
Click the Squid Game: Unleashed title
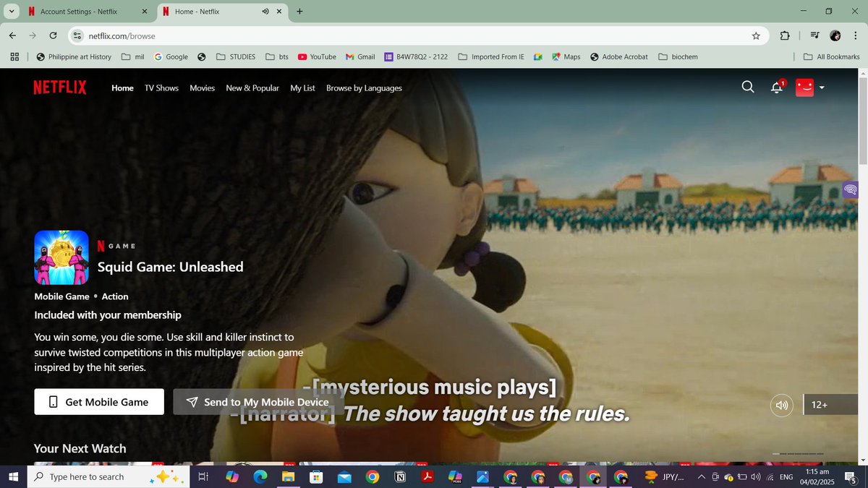tap(171, 267)
